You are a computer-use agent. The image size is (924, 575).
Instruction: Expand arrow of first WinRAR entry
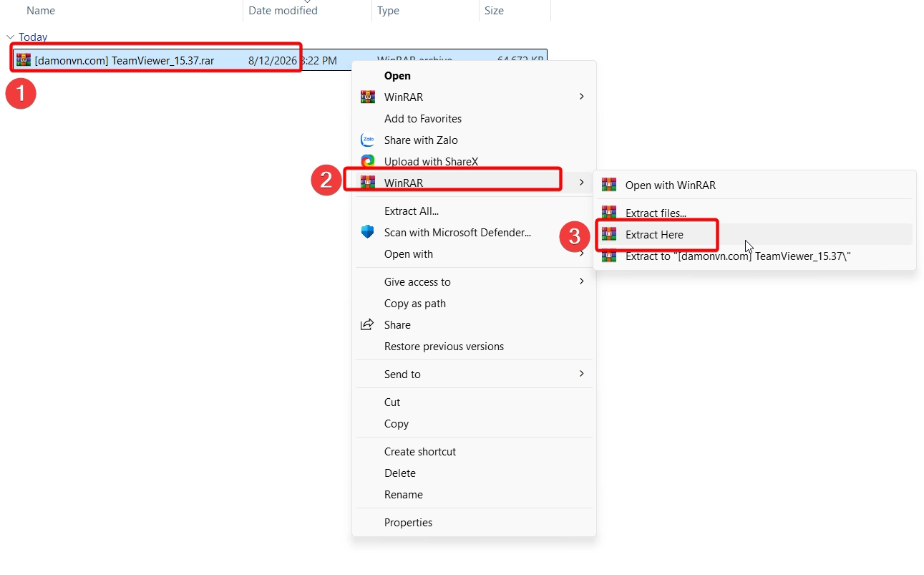pyautogui.click(x=582, y=97)
